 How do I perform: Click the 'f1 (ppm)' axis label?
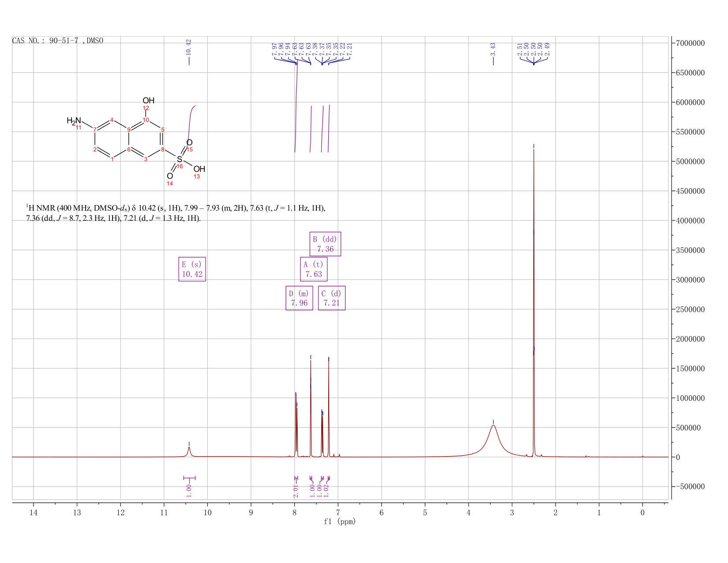(340, 521)
